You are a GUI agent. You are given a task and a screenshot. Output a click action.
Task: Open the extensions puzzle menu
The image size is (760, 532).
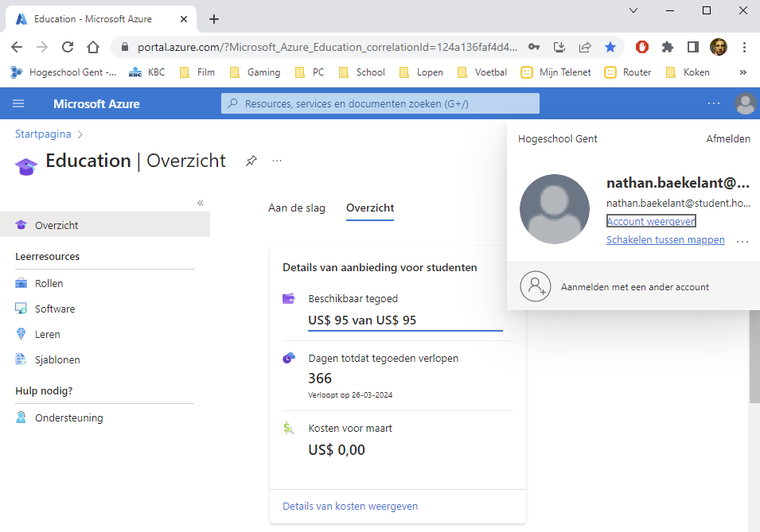point(668,47)
